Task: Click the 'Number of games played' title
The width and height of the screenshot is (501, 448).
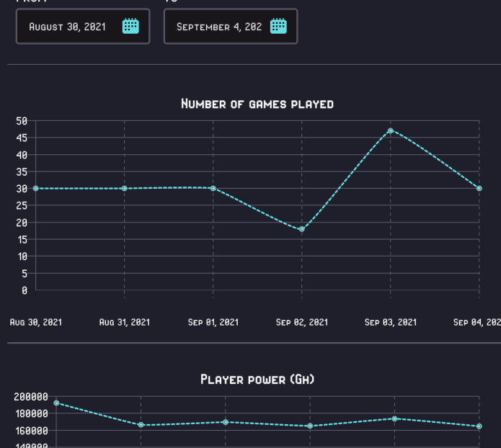Action: click(x=257, y=104)
